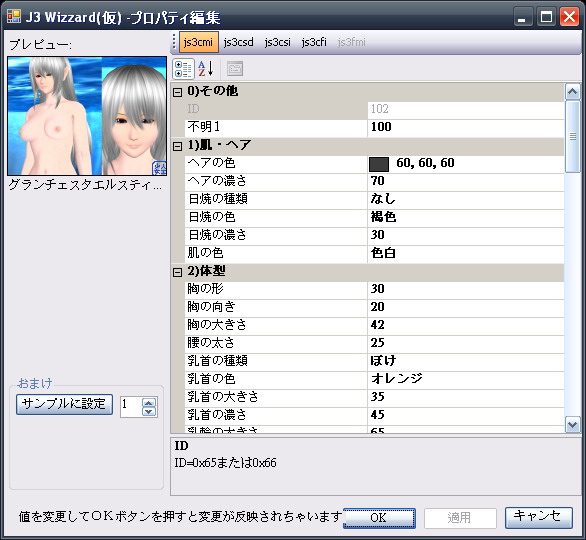
Task: Select the 乳首の種類 value ぼけ
Action: point(466,361)
